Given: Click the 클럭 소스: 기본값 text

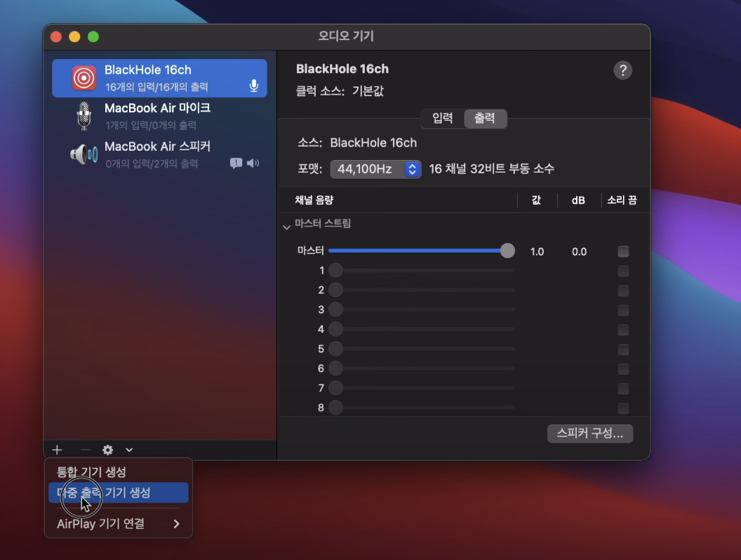Looking at the screenshot, I should pos(340,91).
